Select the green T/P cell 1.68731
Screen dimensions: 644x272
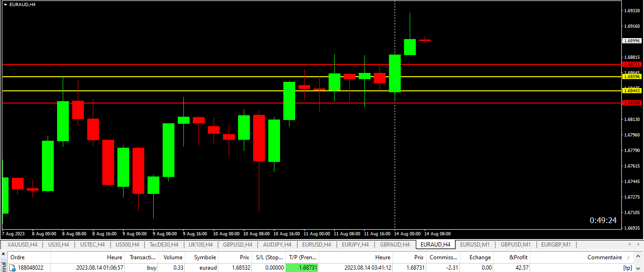point(302,268)
